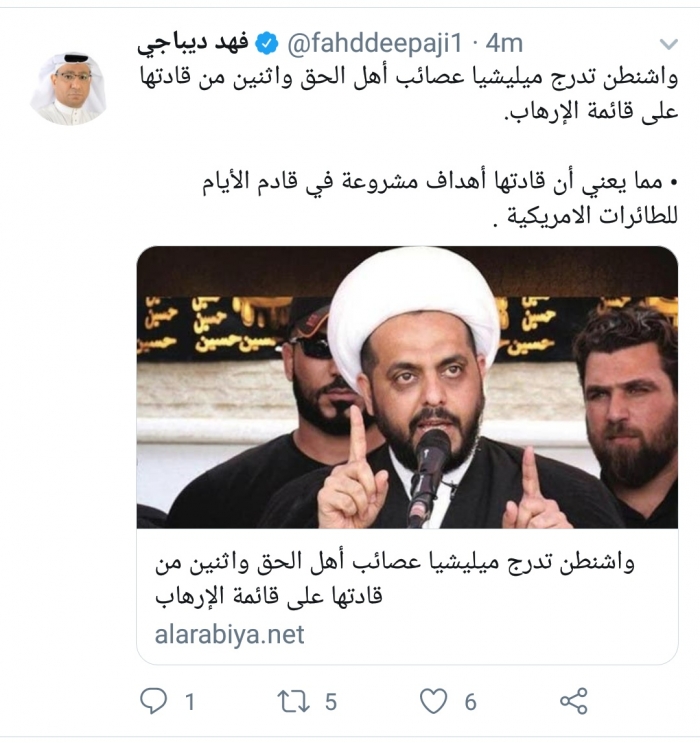Click the retweet count 5
The width and height of the screenshot is (700, 743).
pos(331,702)
